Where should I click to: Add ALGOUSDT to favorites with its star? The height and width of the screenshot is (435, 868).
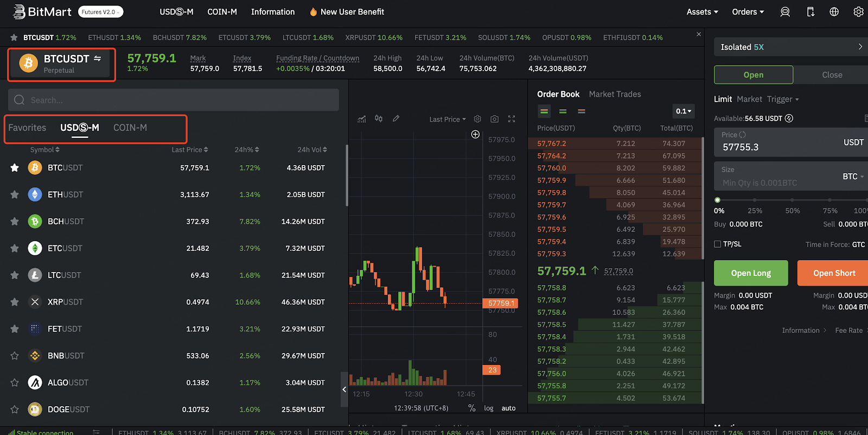(15, 382)
